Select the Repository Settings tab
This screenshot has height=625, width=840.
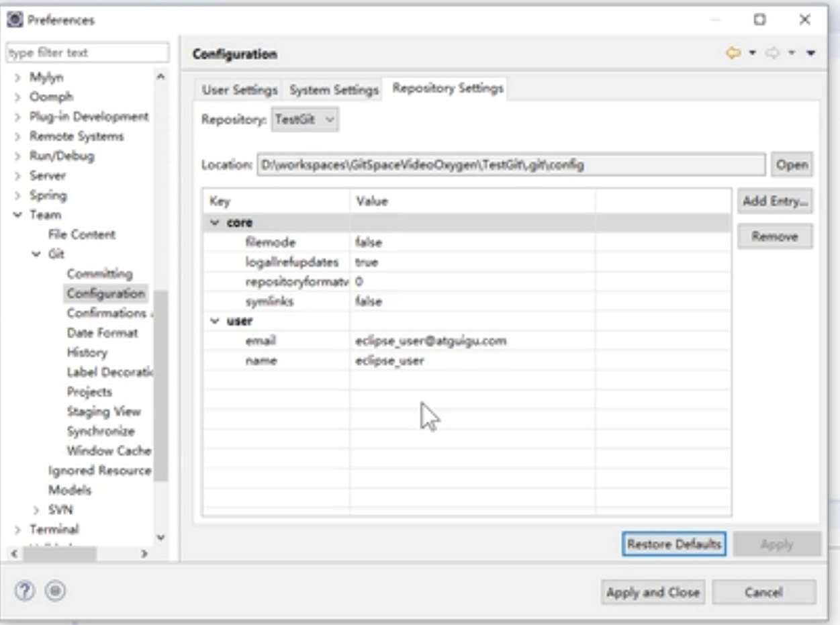448,89
